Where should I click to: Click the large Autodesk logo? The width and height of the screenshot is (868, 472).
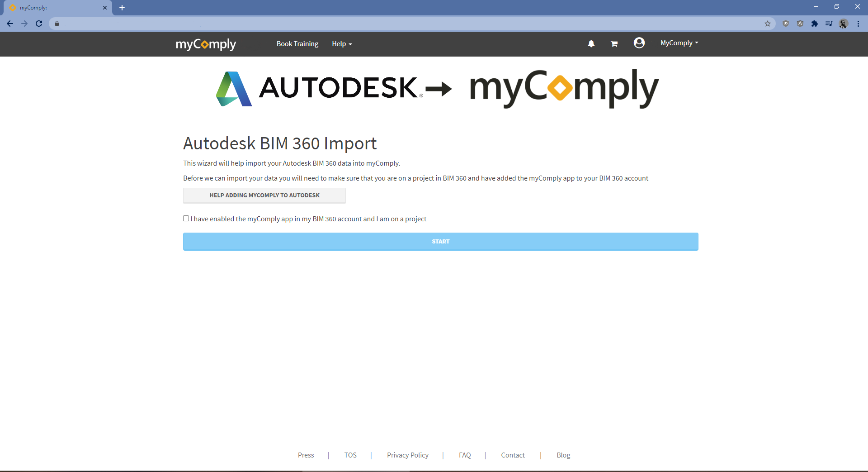pos(320,88)
